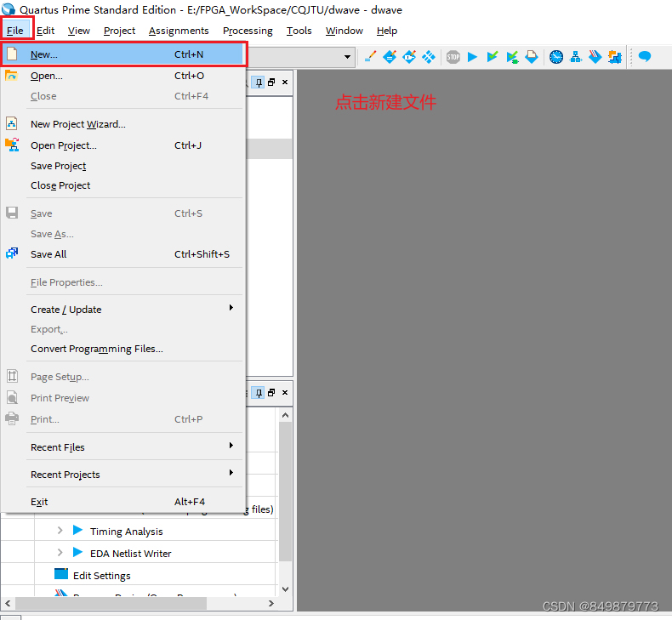Click the horizontal scrollbar right arrow

(x=271, y=603)
